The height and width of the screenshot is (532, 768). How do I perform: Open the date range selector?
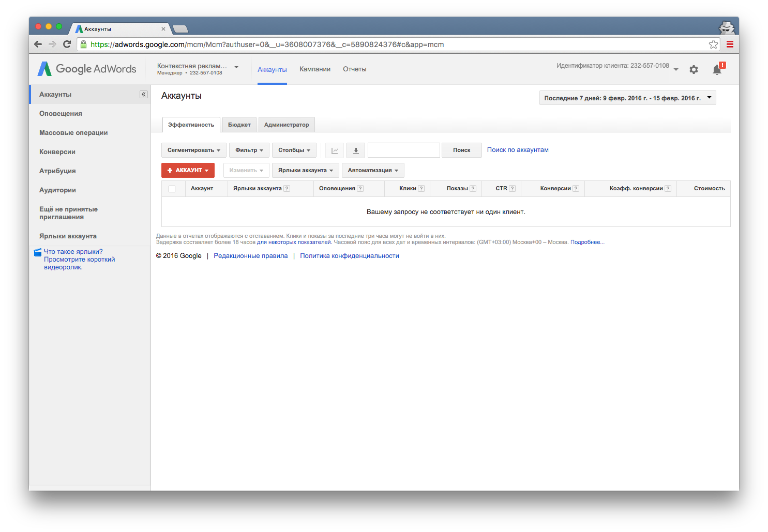627,98
